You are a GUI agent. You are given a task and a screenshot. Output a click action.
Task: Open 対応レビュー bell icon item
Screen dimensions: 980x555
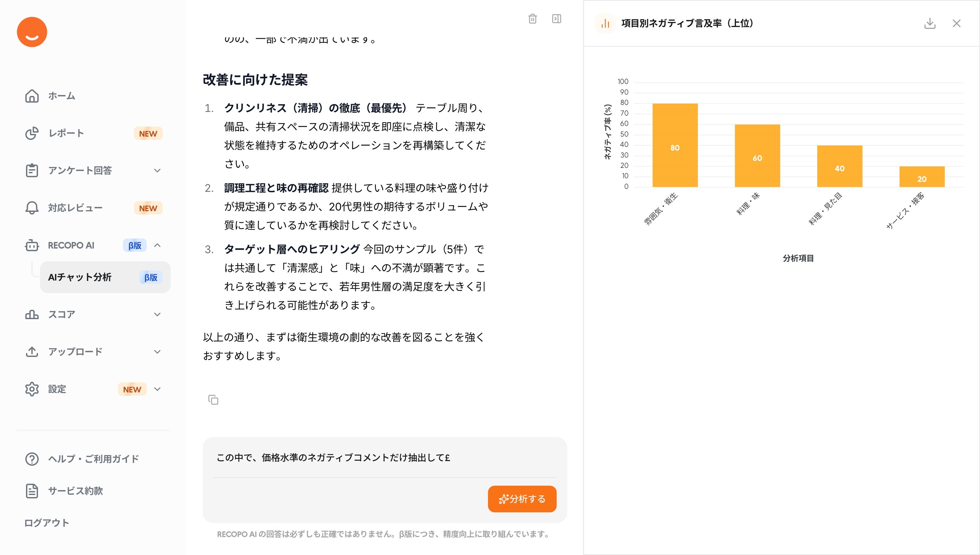pyautogui.click(x=32, y=208)
